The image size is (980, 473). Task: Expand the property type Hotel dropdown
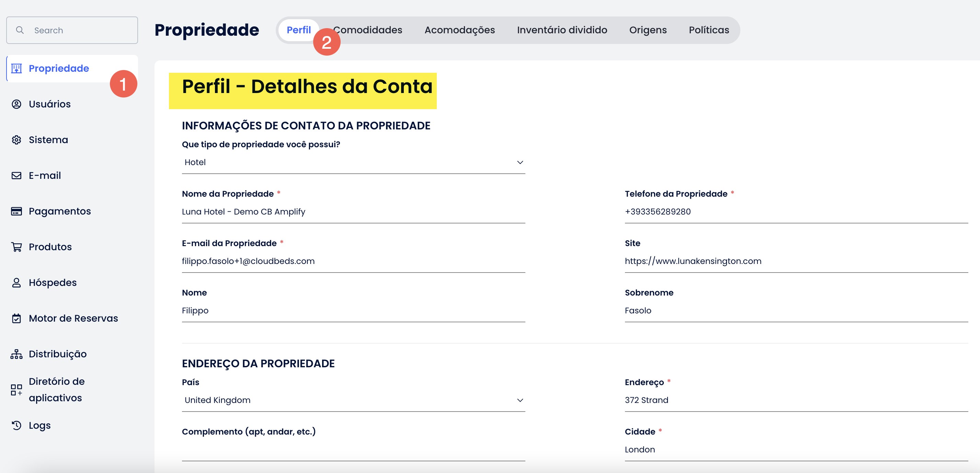point(353,162)
